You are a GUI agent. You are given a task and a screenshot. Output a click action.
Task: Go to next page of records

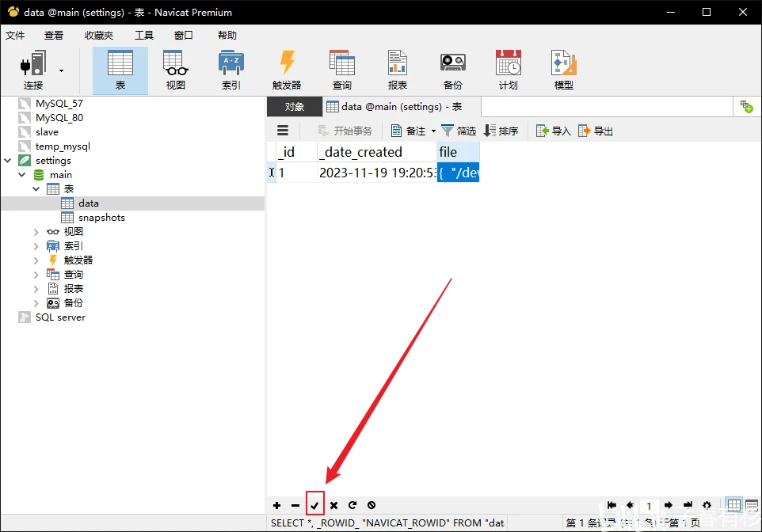pyautogui.click(x=669, y=505)
